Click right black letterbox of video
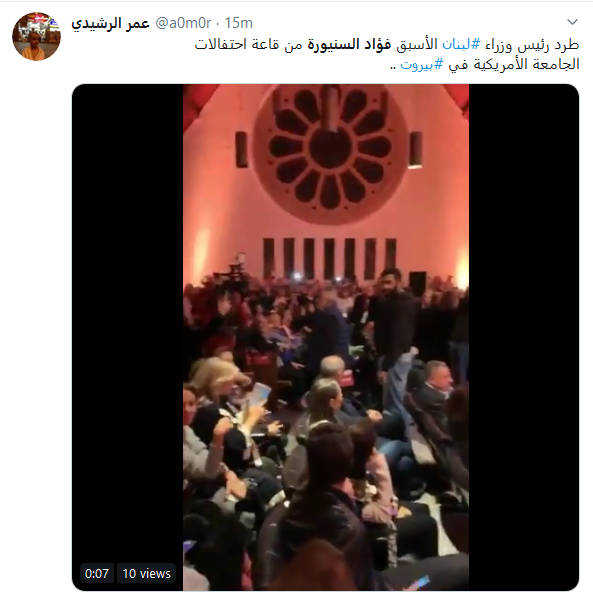This screenshot has width=593, height=604. tap(524, 337)
